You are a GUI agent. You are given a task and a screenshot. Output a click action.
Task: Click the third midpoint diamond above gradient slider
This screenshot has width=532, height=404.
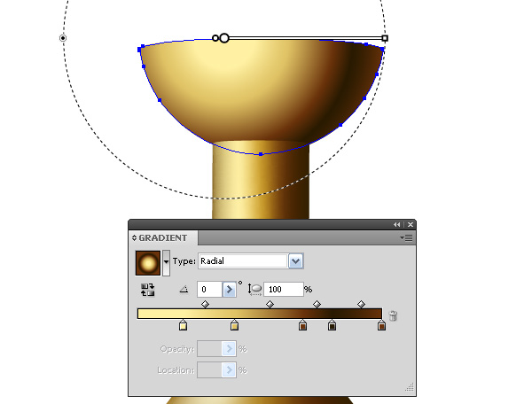tap(317, 304)
